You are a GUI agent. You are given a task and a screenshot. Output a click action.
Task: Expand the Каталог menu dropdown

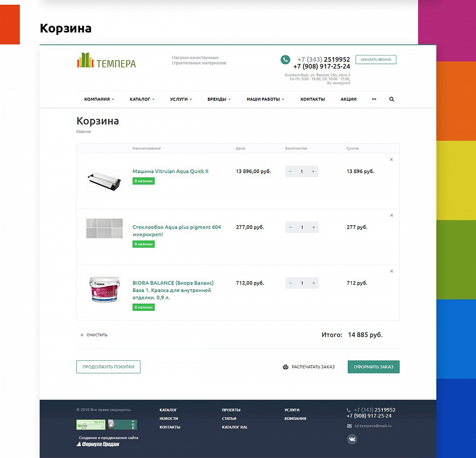pos(142,100)
